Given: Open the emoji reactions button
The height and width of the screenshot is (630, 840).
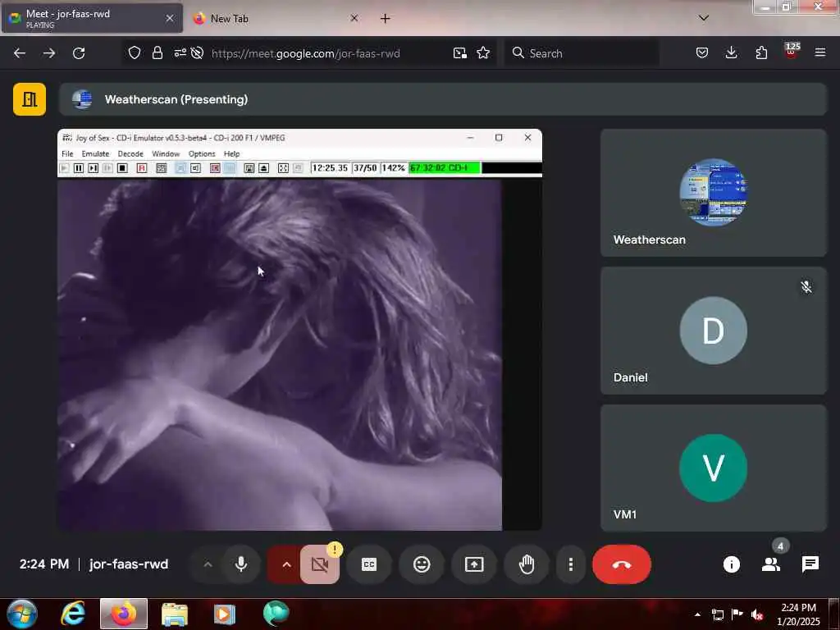Looking at the screenshot, I should coord(422,564).
